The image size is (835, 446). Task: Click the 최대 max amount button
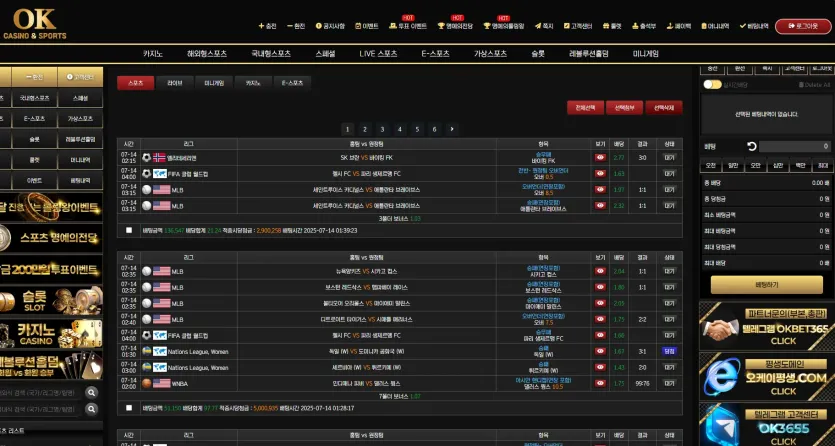click(x=823, y=166)
